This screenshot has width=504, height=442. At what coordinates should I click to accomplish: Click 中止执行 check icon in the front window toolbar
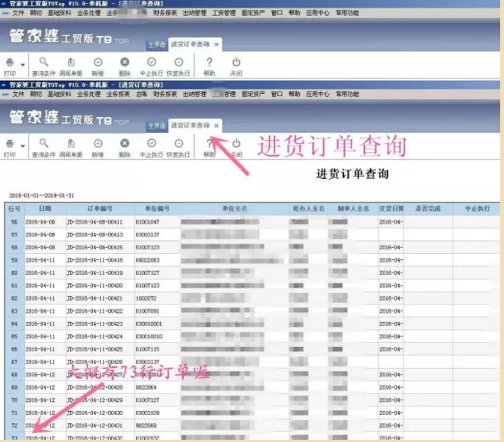click(x=151, y=143)
